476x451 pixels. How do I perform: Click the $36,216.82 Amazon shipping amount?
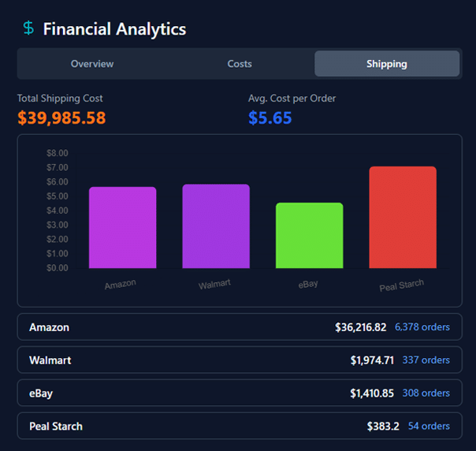(x=361, y=327)
